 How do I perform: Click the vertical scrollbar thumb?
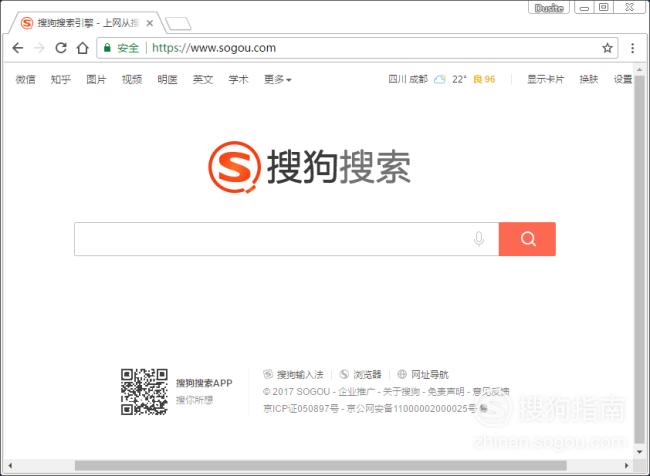[x=640, y=259]
